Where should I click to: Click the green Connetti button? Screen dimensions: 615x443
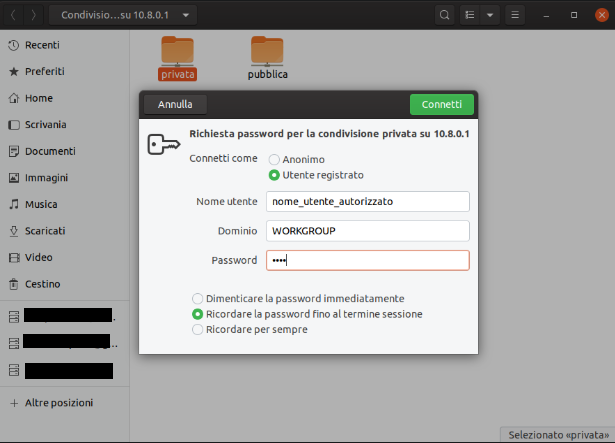coord(442,104)
